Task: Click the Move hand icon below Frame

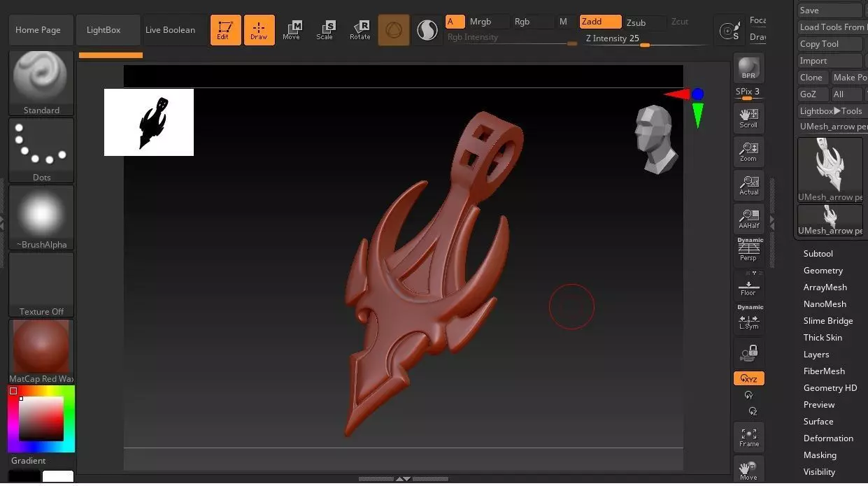Action: 748,469
